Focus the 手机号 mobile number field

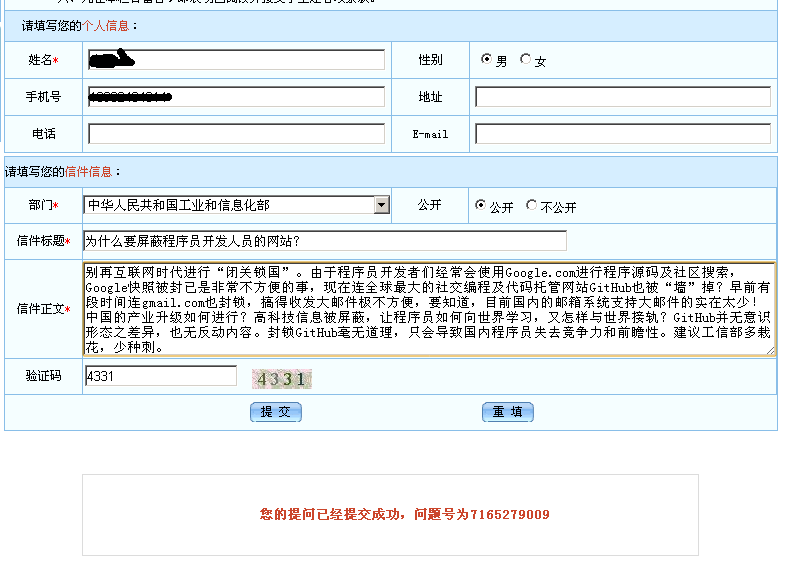tap(236, 97)
